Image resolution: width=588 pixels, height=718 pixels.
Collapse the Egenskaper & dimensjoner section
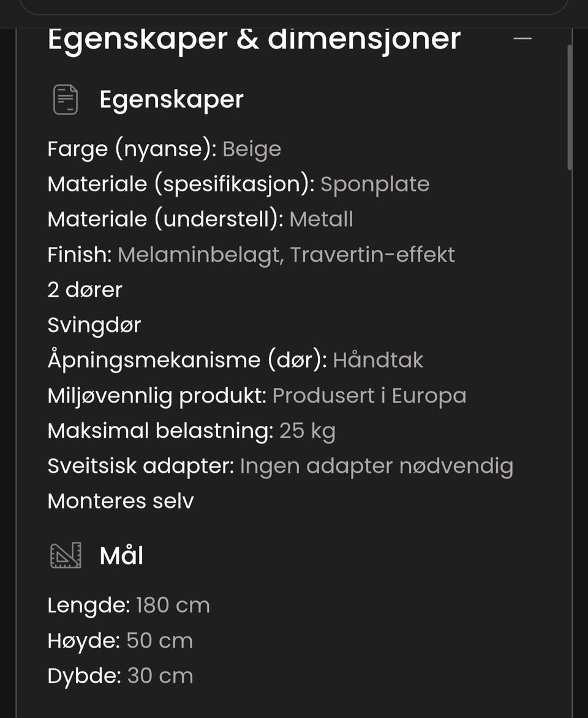522,39
